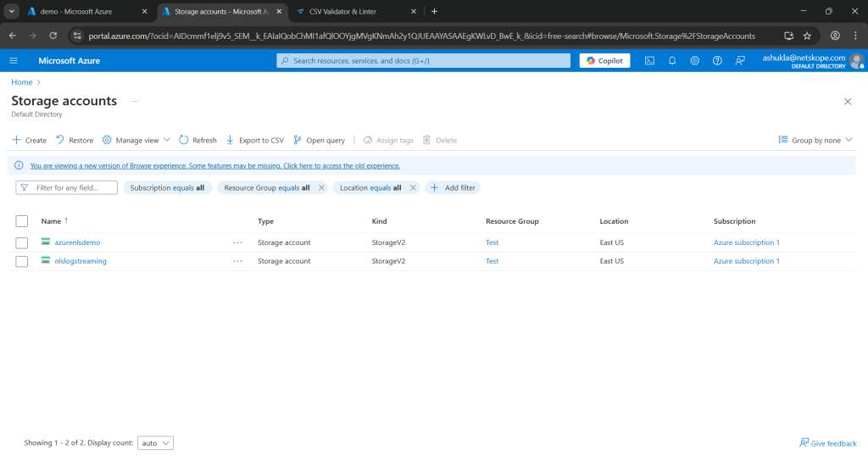Open Azure subscription 1 in nlslogstreaming row

coord(746,261)
